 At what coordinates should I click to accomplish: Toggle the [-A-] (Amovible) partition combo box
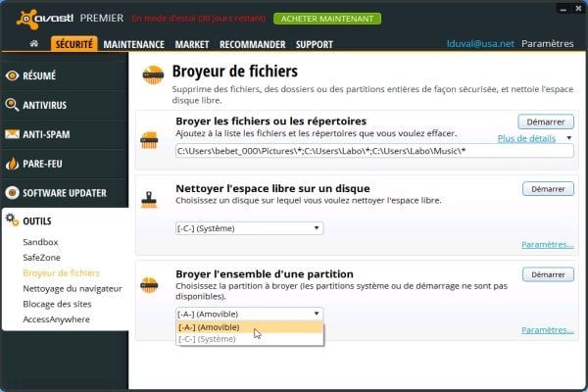pos(249,314)
